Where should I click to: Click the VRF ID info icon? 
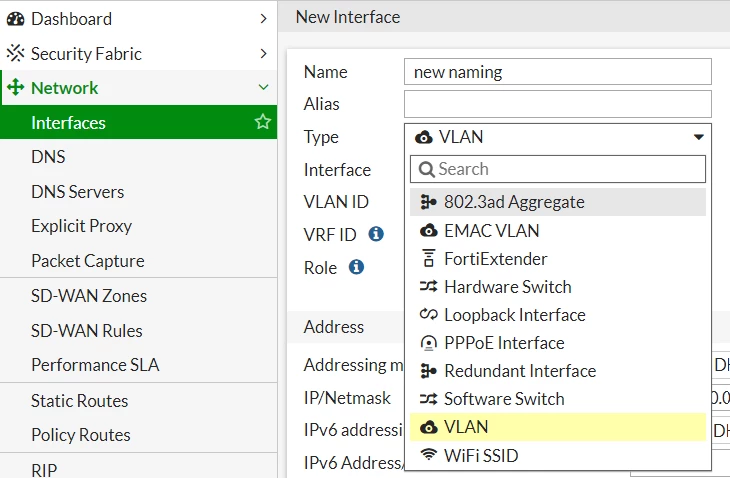click(x=376, y=234)
